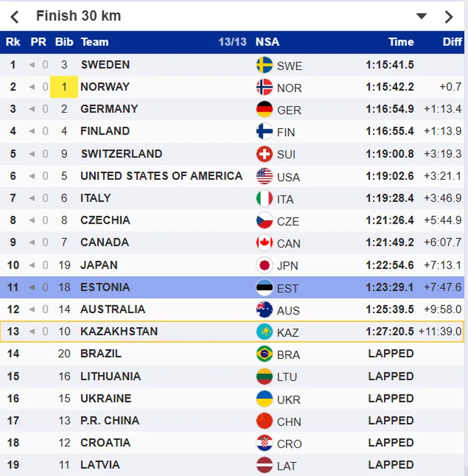Viewport: 468px width, 476px height.
Task: Open the GERMANY team row
Action: click(232, 109)
